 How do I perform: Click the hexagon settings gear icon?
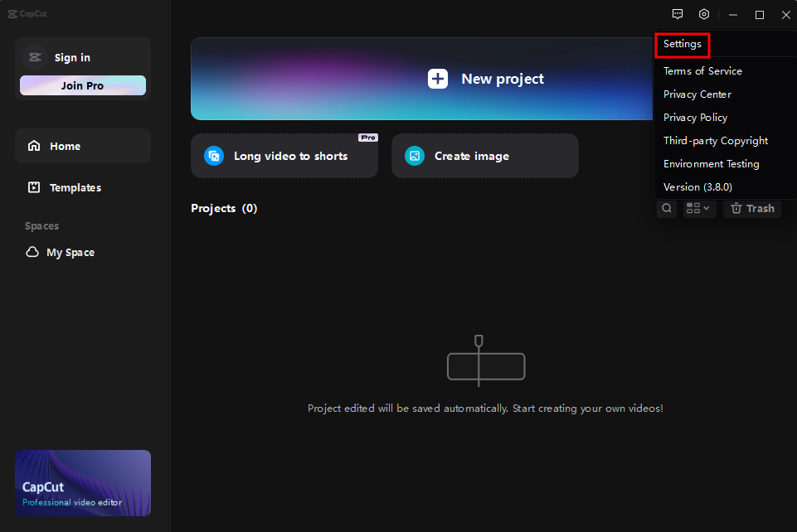coord(703,14)
